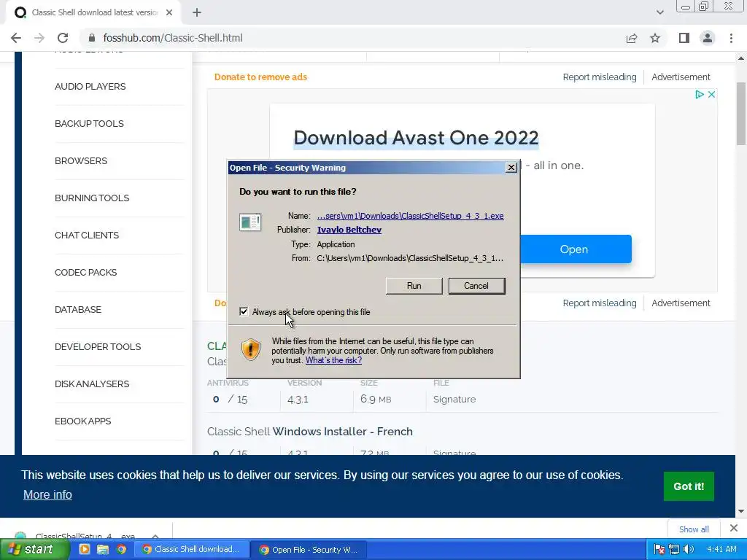Screen dimensions: 747x560
Task: Open the EBOOK APPS category
Action: pos(83,421)
